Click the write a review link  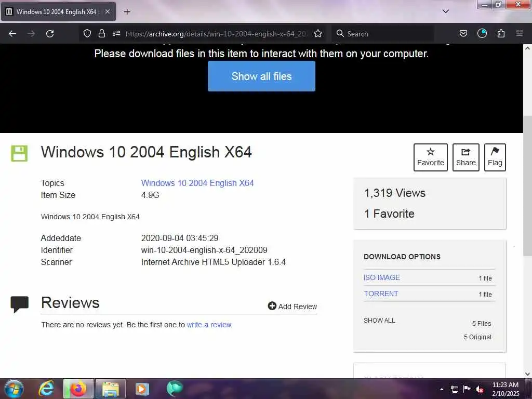[210, 325]
